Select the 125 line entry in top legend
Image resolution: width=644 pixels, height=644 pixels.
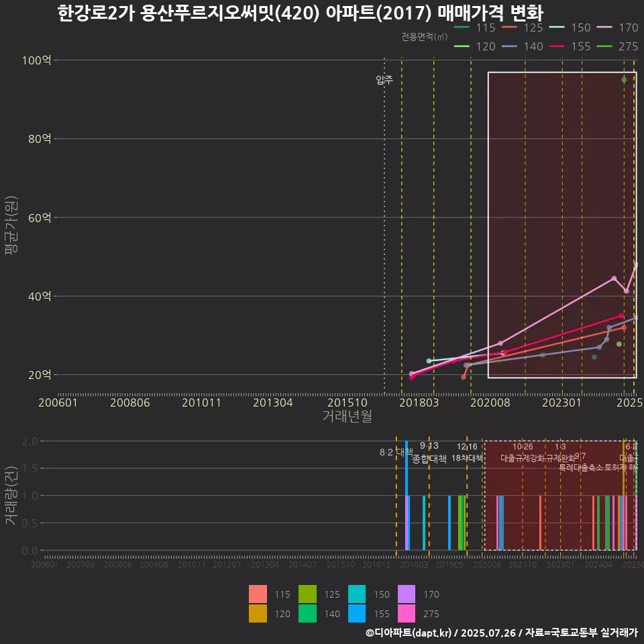pos(523,28)
